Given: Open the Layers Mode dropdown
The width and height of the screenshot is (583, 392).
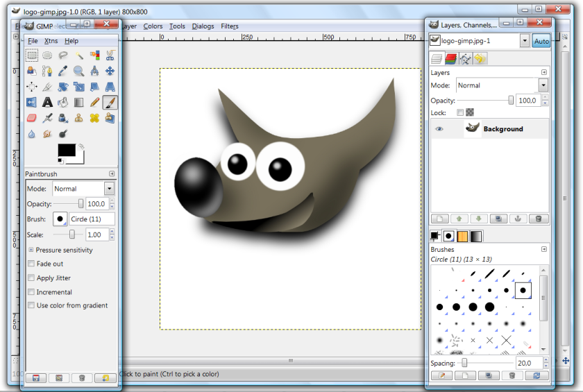Looking at the screenshot, I should tap(543, 85).
